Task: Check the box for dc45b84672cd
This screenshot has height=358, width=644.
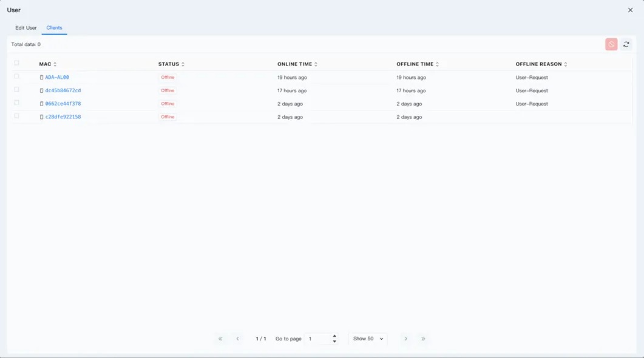Action: pos(16,90)
